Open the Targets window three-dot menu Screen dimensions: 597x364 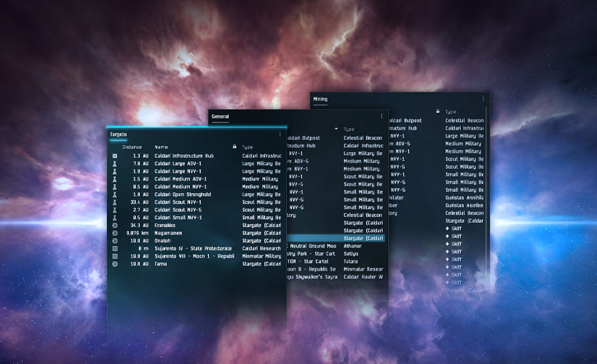point(280,134)
